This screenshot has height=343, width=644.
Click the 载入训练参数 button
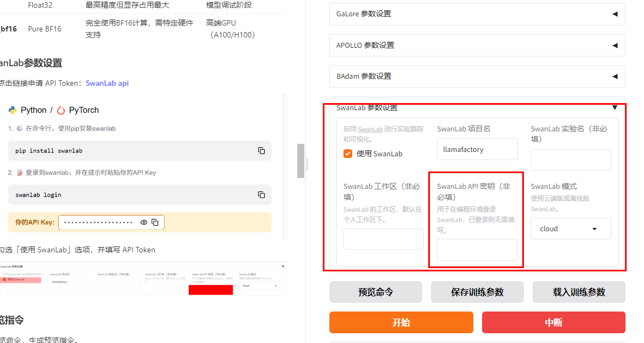click(x=579, y=292)
